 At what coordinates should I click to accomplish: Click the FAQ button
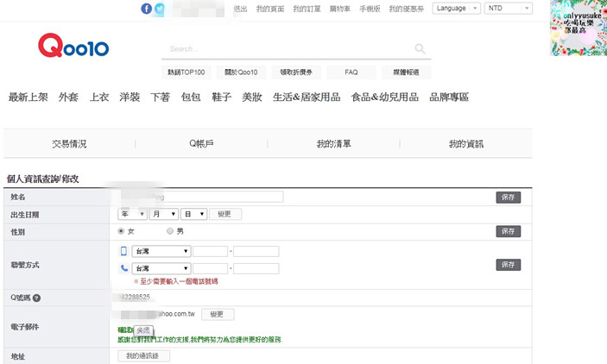[x=351, y=72]
